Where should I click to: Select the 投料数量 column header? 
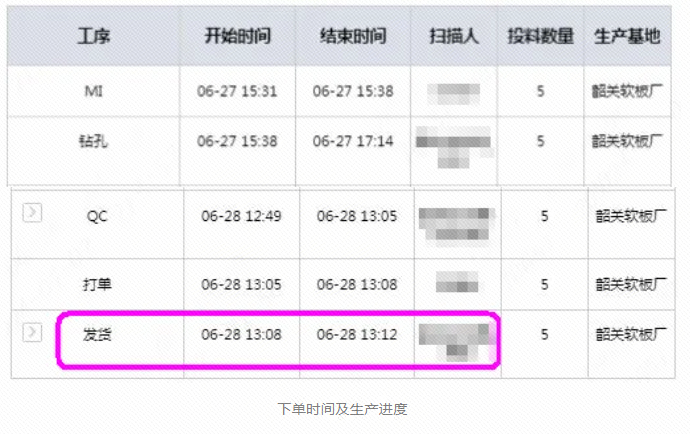click(540, 36)
